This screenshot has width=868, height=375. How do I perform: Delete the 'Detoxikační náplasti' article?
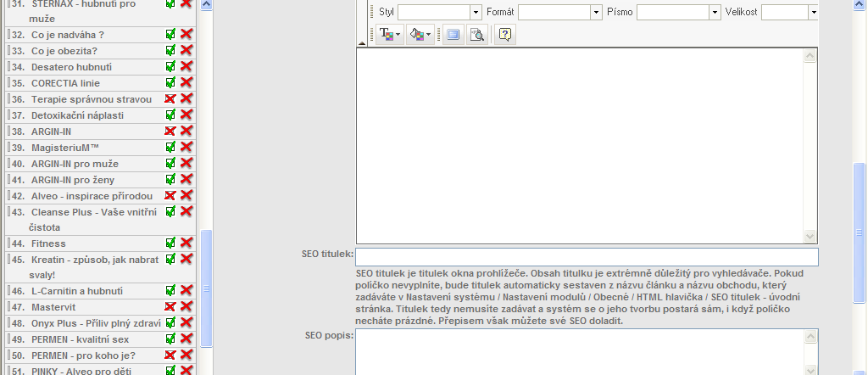click(186, 115)
